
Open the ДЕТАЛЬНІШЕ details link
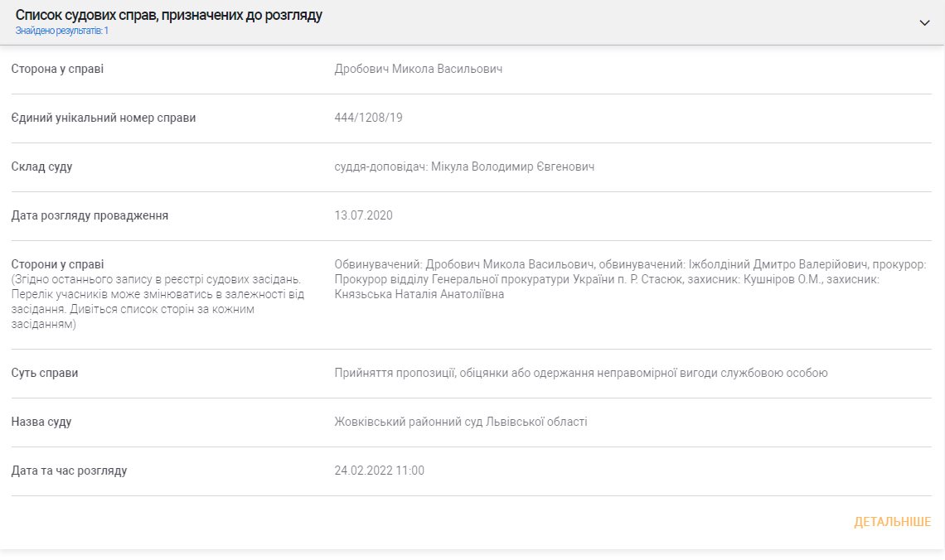click(x=892, y=522)
